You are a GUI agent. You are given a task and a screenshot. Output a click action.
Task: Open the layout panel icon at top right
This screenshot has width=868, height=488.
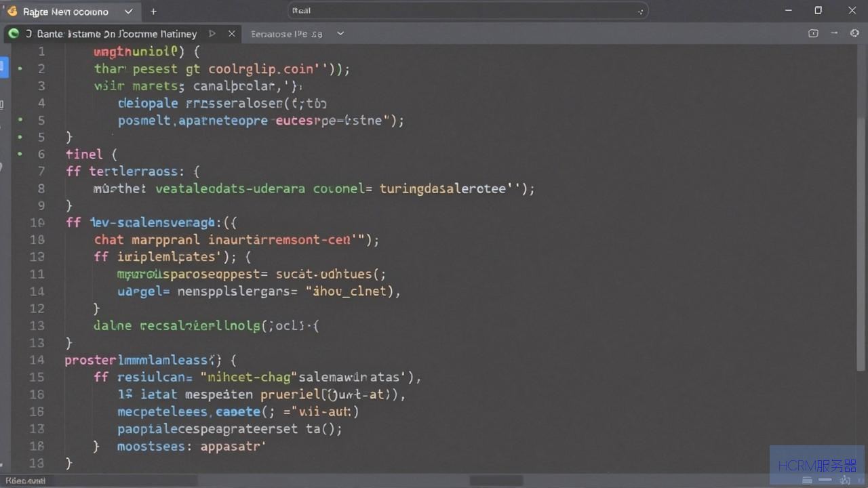tap(814, 33)
